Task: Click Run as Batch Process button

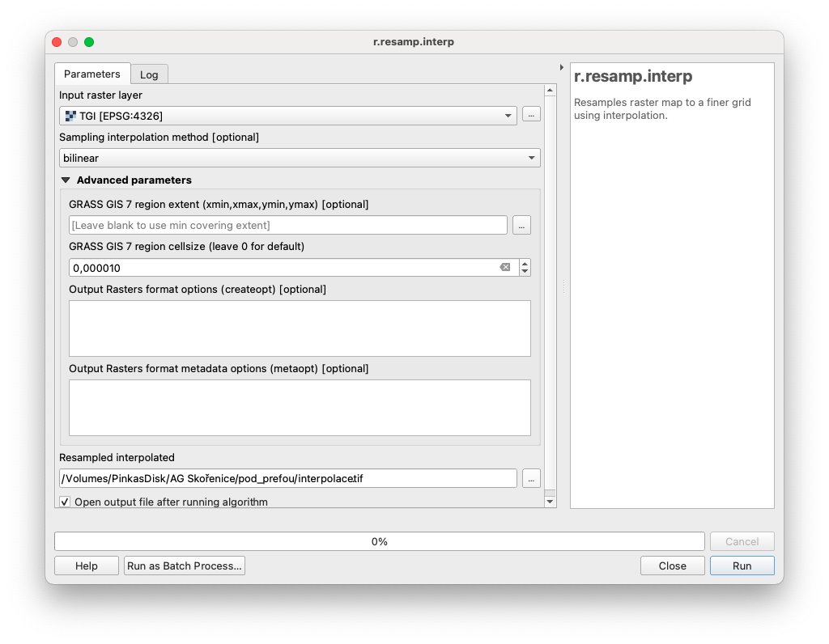Action: tap(185, 566)
